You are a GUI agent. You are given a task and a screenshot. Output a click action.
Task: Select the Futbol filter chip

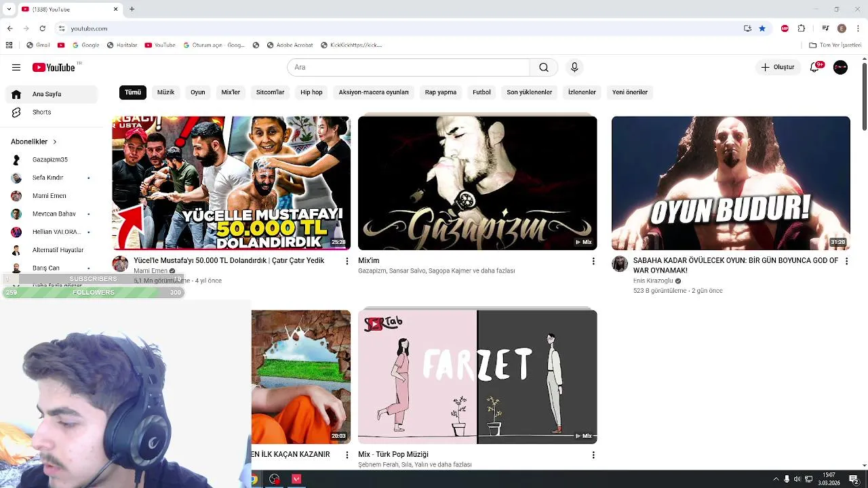pyautogui.click(x=481, y=92)
